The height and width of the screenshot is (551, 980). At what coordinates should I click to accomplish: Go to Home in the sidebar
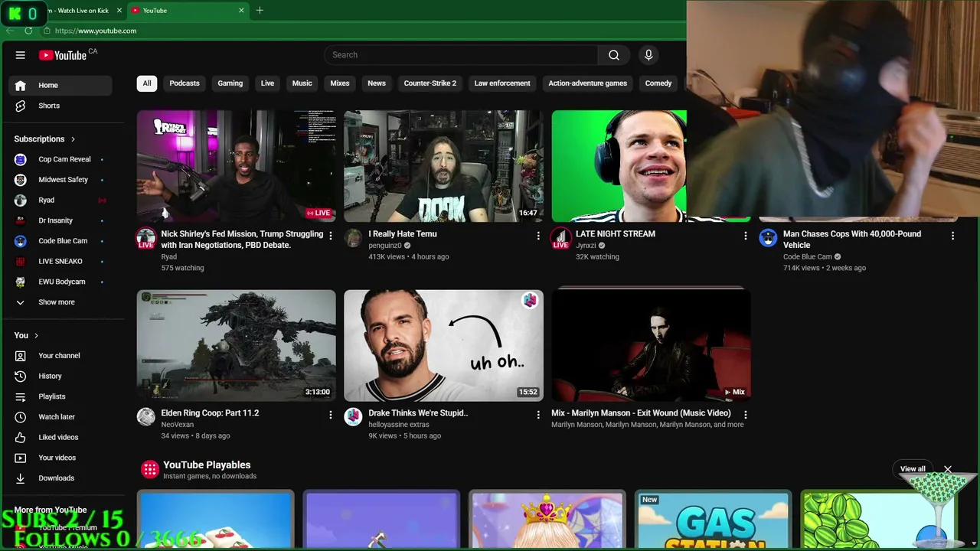coord(60,85)
